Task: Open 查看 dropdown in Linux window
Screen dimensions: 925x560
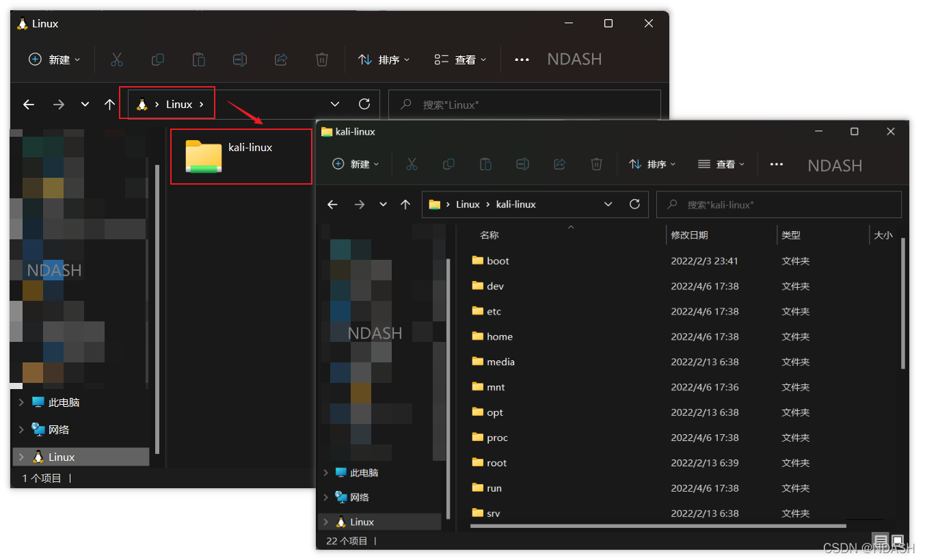Action: tap(461, 59)
